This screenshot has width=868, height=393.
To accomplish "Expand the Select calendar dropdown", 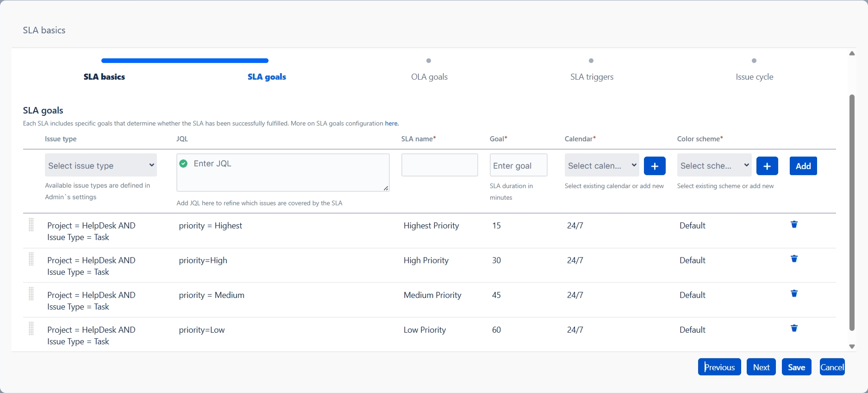I will (x=601, y=165).
